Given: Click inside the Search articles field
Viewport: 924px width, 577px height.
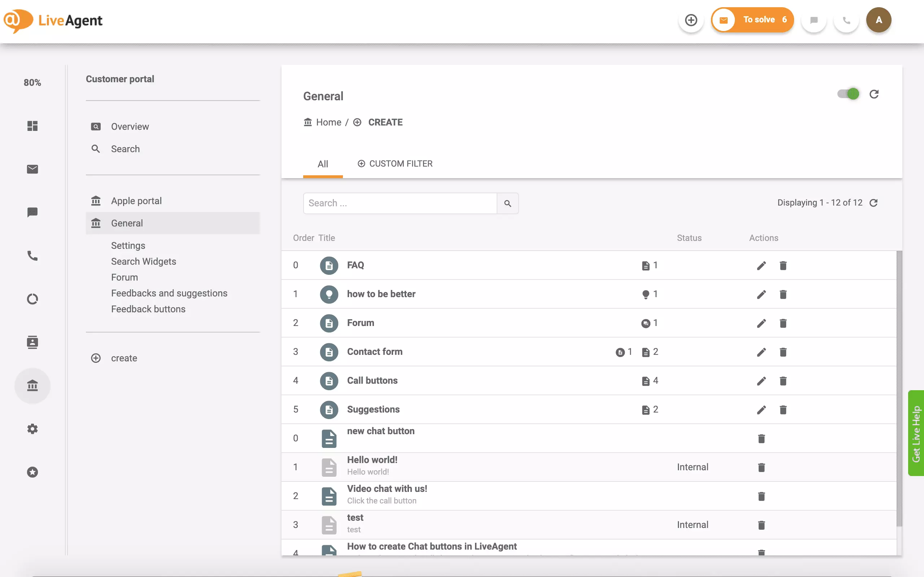Looking at the screenshot, I should [x=399, y=203].
